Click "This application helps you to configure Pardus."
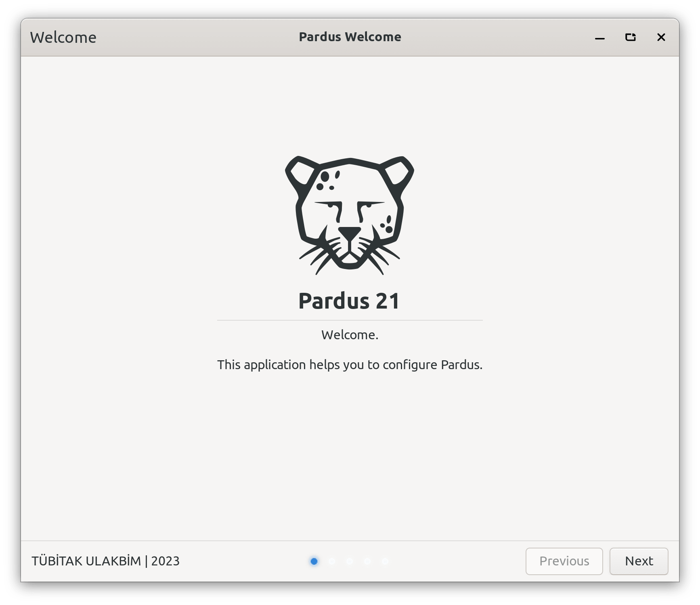700x605 pixels. (x=350, y=365)
